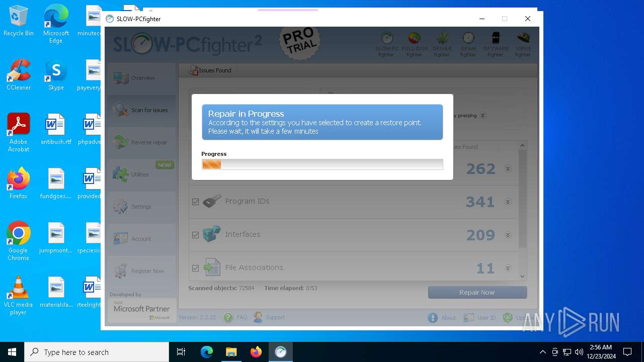The width and height of the screenshot is (644, 362).
Task: Show hidden system tray icons
Action: [542, 352]
